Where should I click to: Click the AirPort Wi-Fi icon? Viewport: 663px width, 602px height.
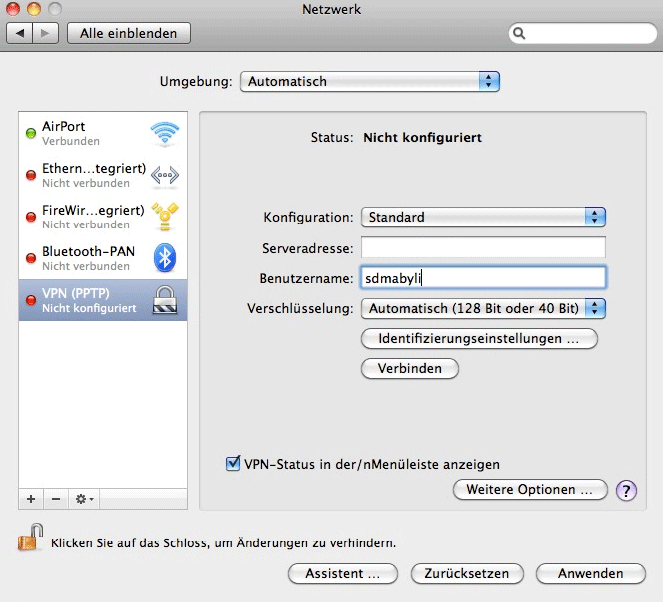[x=165, y=133]
